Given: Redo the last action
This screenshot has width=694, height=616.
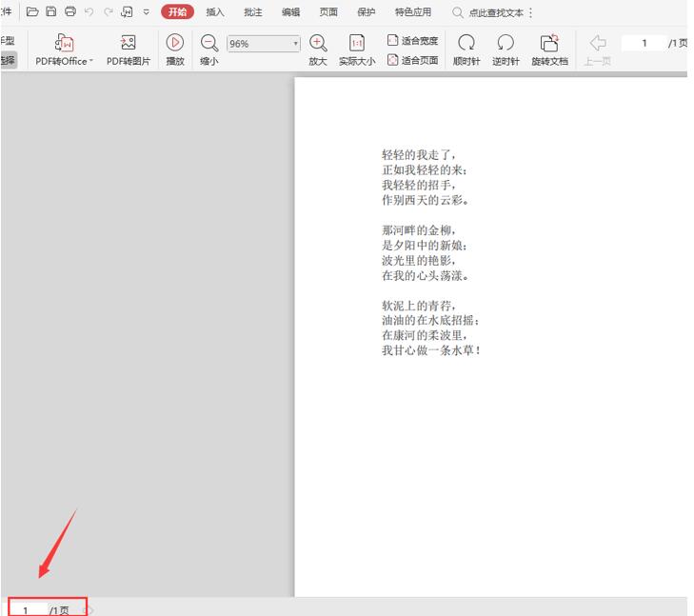Looking at the screenshot, I should 109,12.
